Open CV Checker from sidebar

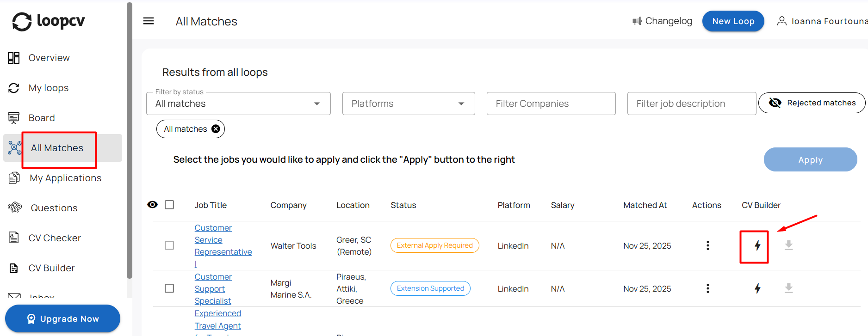(x=55, y=238)
